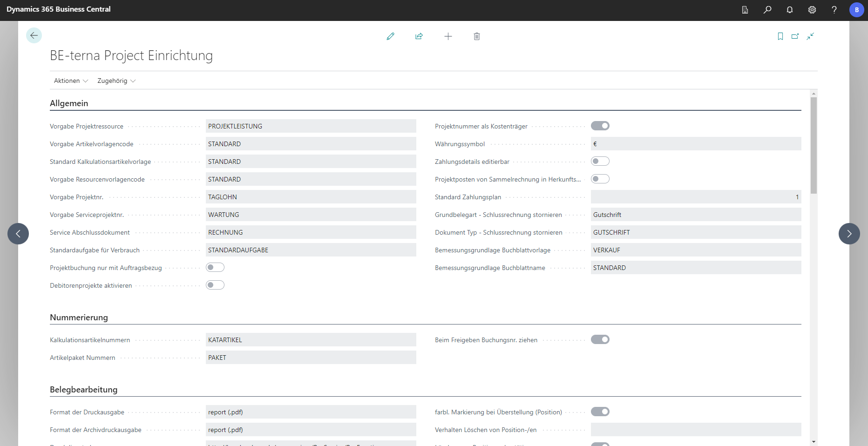868x446 pixels.
Task: Open search magnifier in top bar
Action: point(767,10)
